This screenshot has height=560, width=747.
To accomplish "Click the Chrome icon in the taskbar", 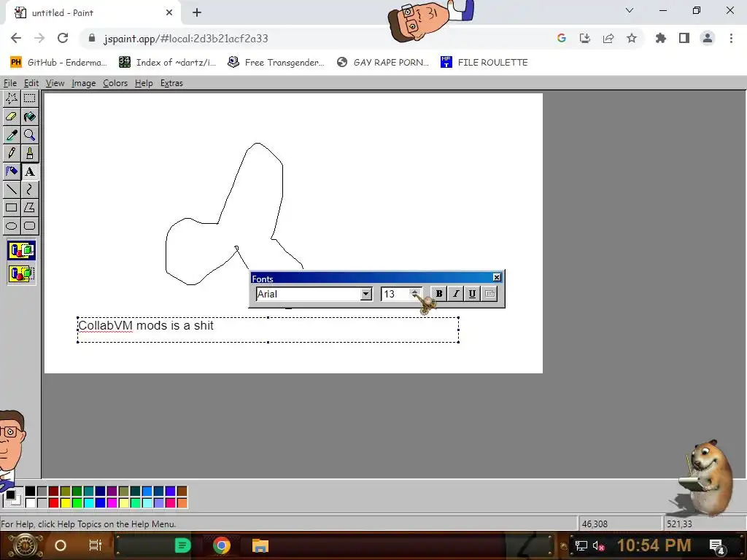I will pos(222,545).
